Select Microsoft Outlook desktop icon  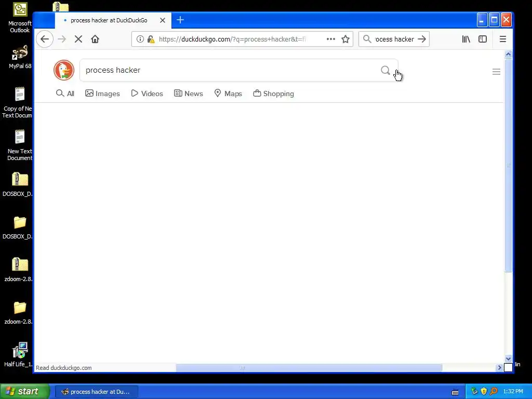(x=20, y=18)
